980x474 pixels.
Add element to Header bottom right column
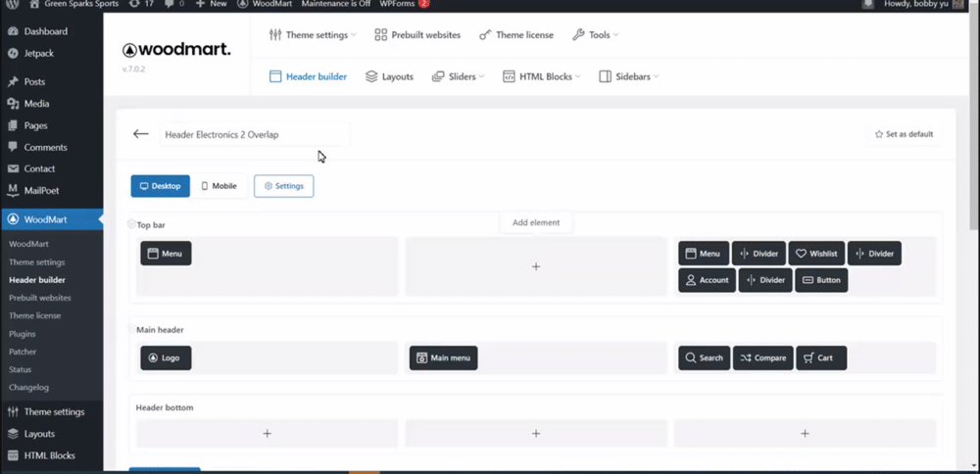point(805,434)
